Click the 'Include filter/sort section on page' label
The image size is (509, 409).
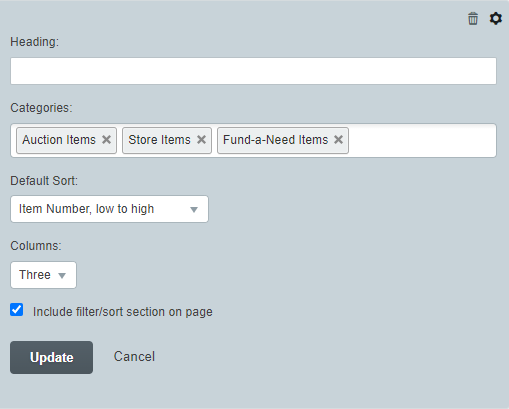coord(123,312)
